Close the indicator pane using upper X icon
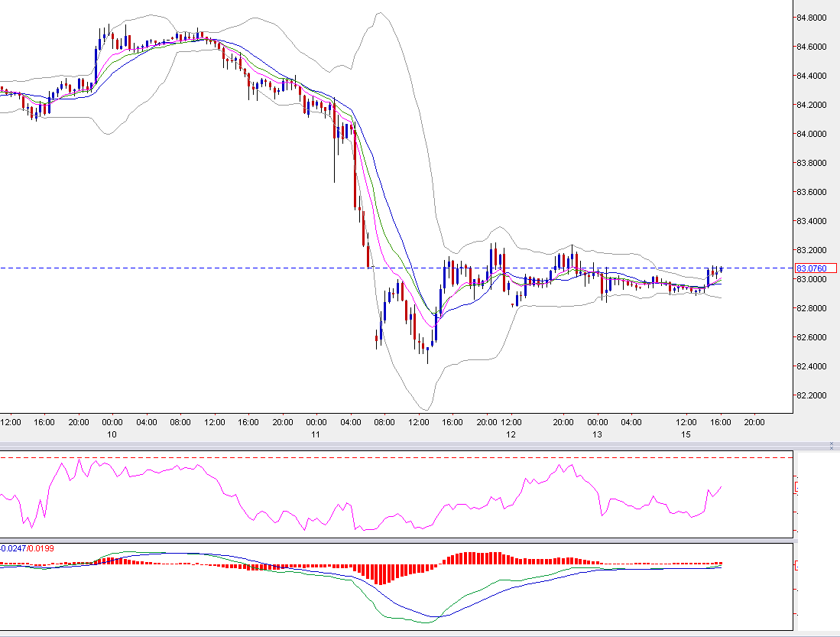Image resolution: width=840 pixels, height=637 pixels. [x=832, y=444]
